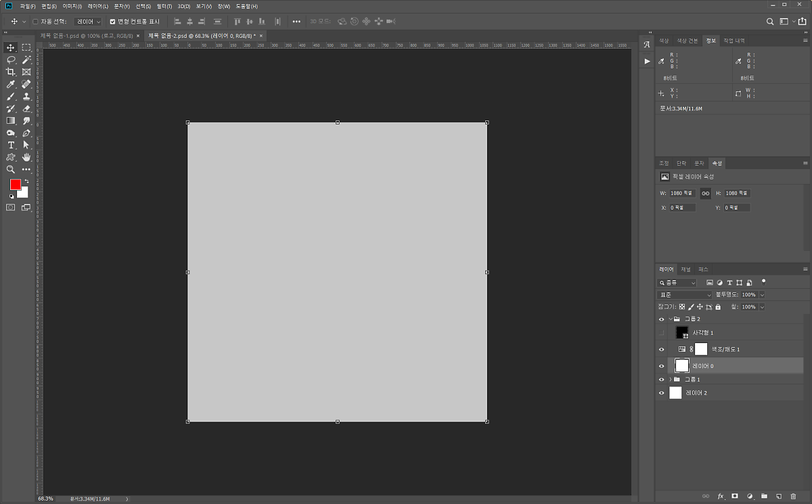
Task: Open the 표준 blend mode dropdown
Action: tap(685, 295)
